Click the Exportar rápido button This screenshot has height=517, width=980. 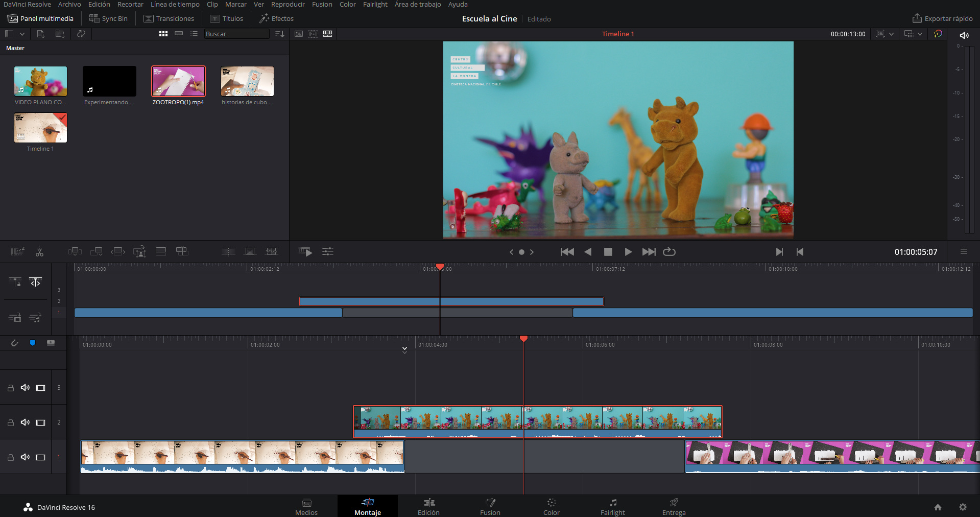[942, 18]
